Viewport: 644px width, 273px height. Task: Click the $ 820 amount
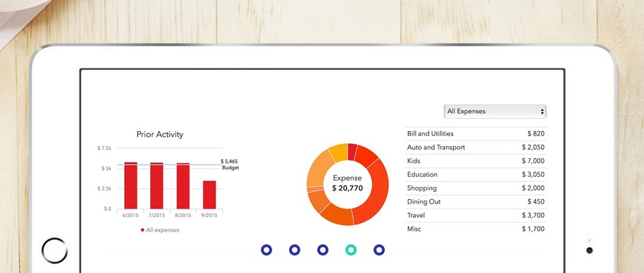pos(536,133)
